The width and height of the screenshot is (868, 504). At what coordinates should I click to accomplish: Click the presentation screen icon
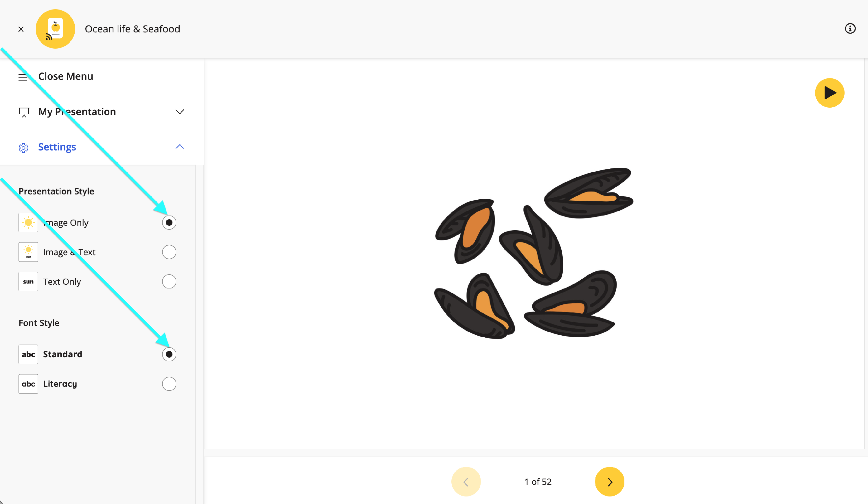point(24,112)
